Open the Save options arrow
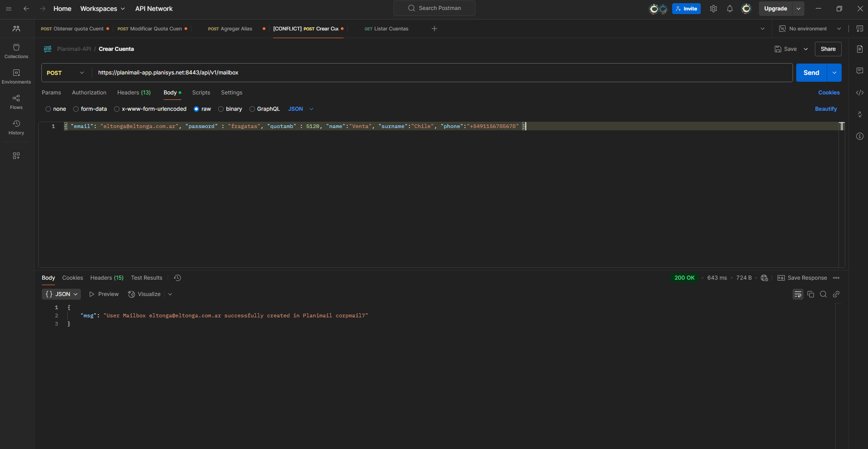Image resolution: width=868 pixels, height=449 pixels. (806, 49)
